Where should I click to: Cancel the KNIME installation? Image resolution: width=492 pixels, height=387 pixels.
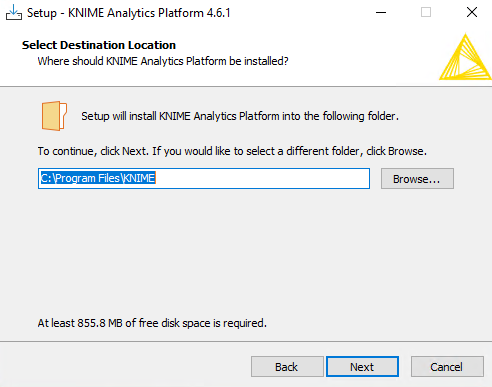tap(447, 367)
